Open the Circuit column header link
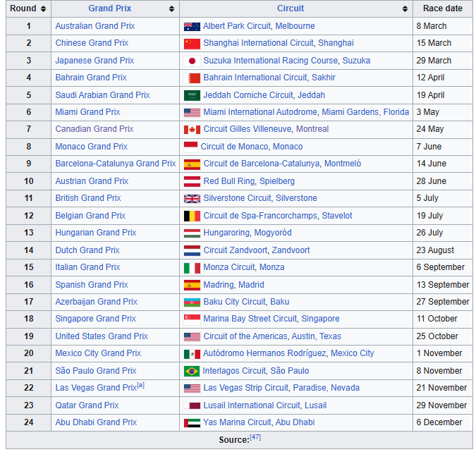The height and width of the screenshot is (452, 476). [x=291, y=8]
